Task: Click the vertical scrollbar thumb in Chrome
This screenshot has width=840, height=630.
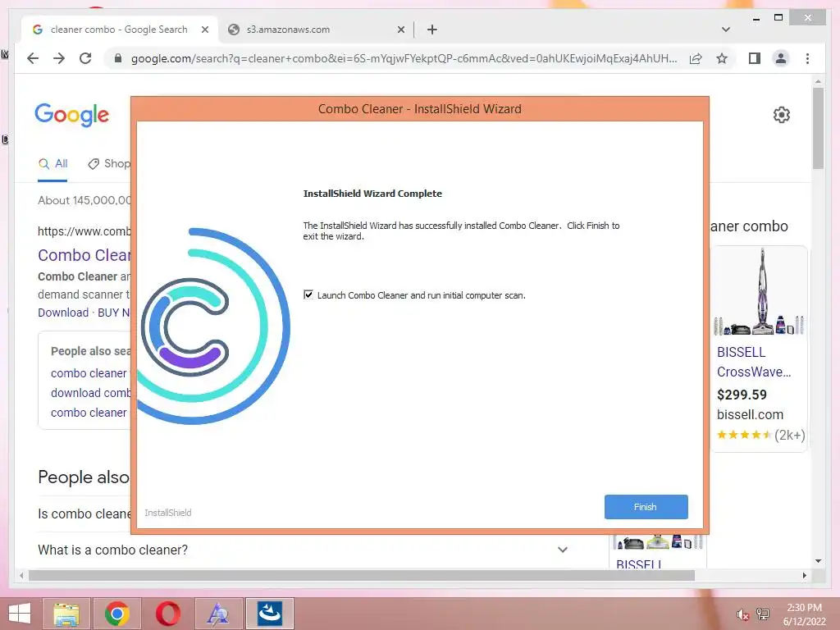Action: coord(818,129)
